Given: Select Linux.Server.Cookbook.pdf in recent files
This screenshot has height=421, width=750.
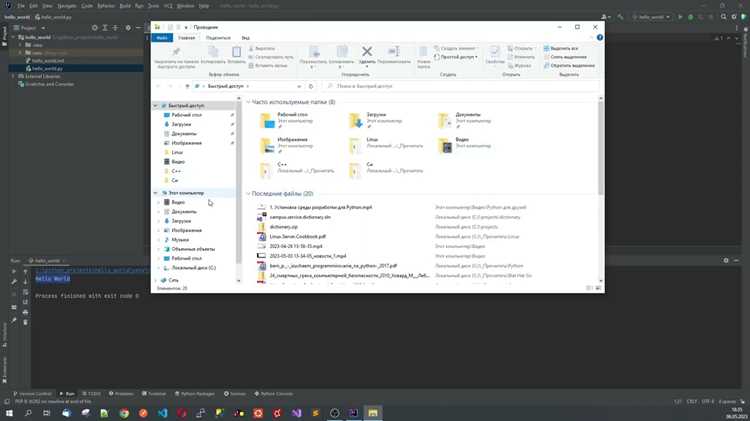Looking at the screenshot, I should pos(298,236).
